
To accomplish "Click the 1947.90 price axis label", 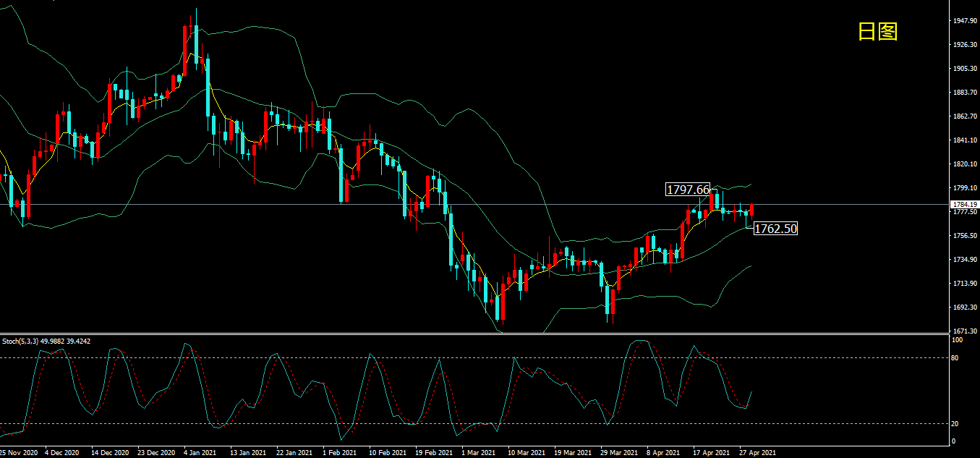I will [x=966, y=21].
